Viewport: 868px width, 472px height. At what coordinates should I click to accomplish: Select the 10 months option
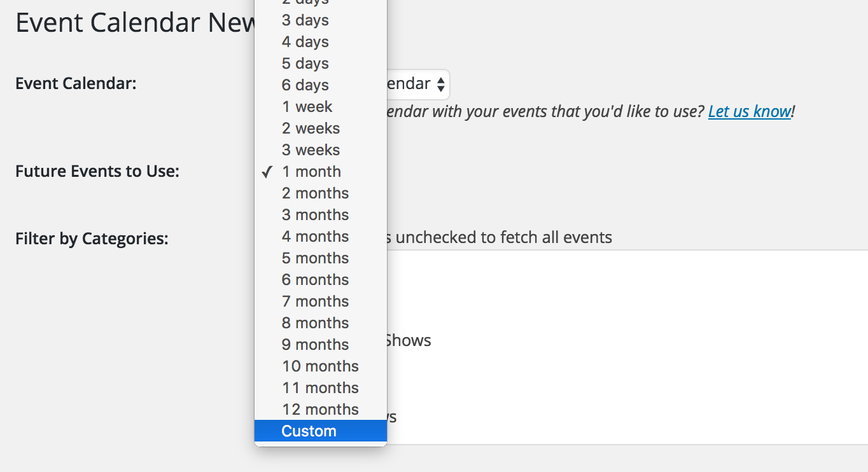[x=320, y=366]
